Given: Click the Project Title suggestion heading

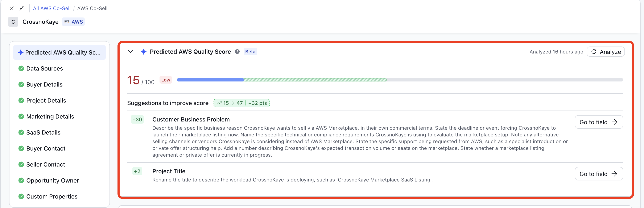Looking at the screenshot, I should point(169,171).
